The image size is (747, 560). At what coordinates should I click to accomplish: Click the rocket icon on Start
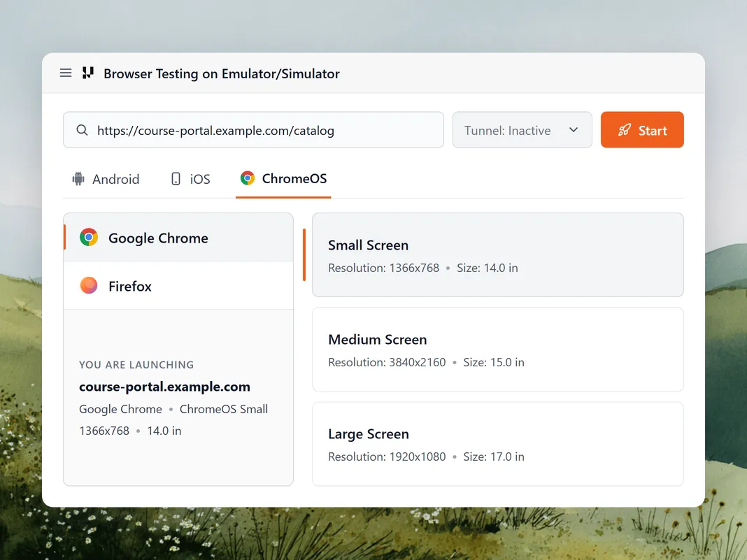coord(625,130)
